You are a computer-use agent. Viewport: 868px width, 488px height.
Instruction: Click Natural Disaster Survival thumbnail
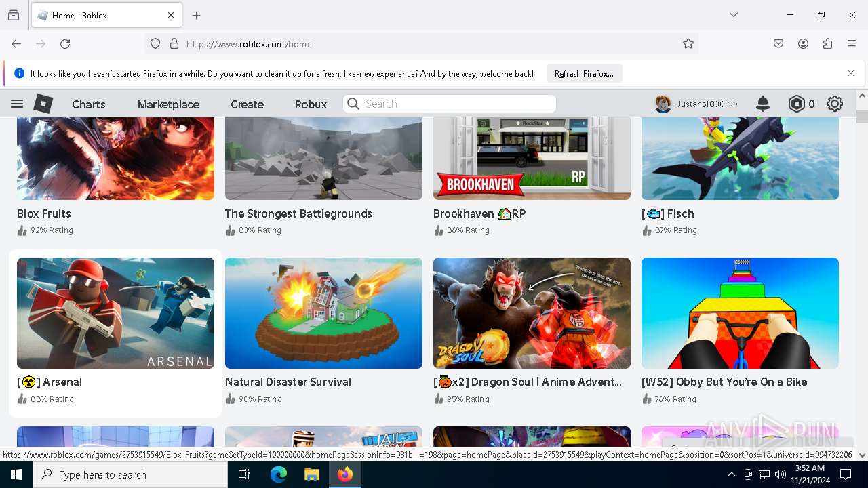pyautogui.click(x=323, y=313)
